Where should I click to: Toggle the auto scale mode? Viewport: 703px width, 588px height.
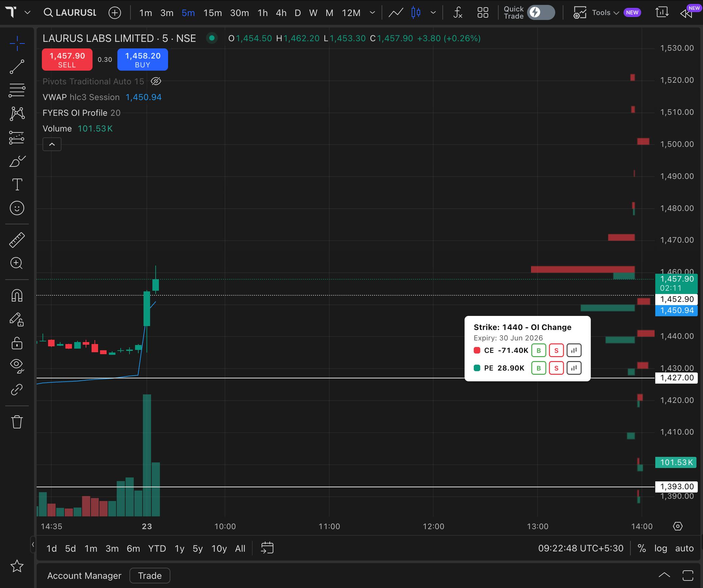pos(684,548)
